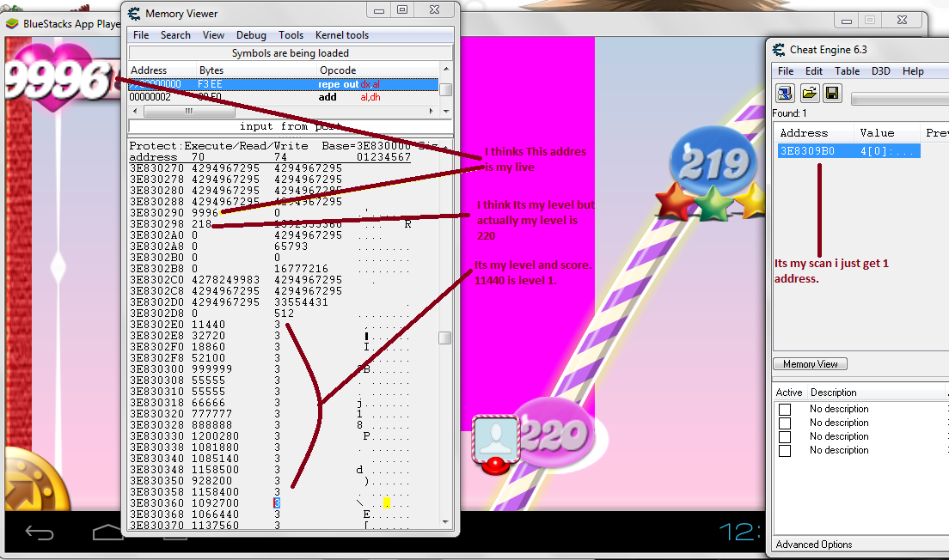Viewport: 949px width, 560px height.
Task: Open the Debug menu in Memory Viewer
Action: coord(250,35)
